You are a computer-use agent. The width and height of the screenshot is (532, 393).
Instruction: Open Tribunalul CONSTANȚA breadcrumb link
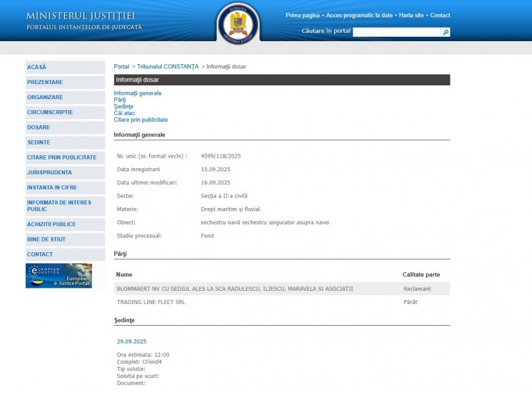pos(168,67)
